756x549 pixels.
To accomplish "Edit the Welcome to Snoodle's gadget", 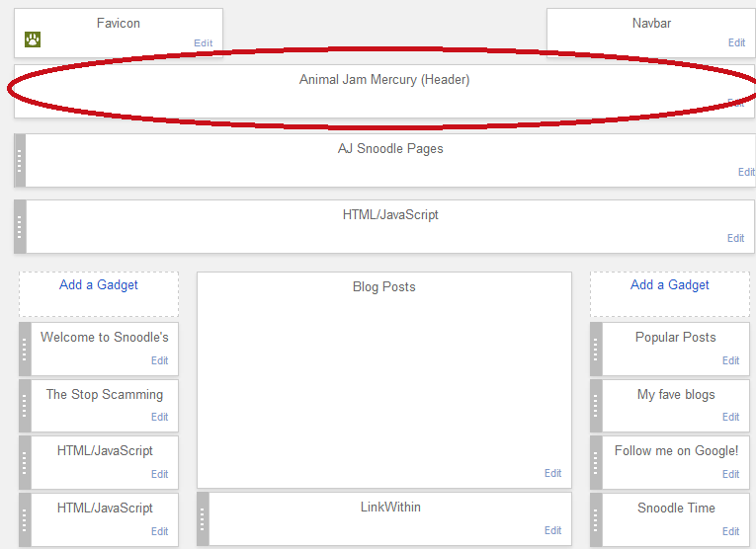I will click(x=159, y=360).
